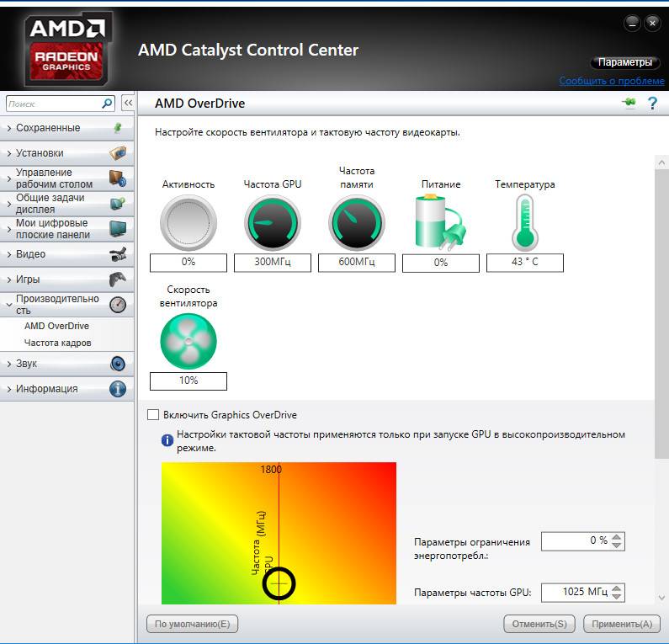Click the scrollbar down arrow
The image size is (669, 644).
(x=661, y=598)
